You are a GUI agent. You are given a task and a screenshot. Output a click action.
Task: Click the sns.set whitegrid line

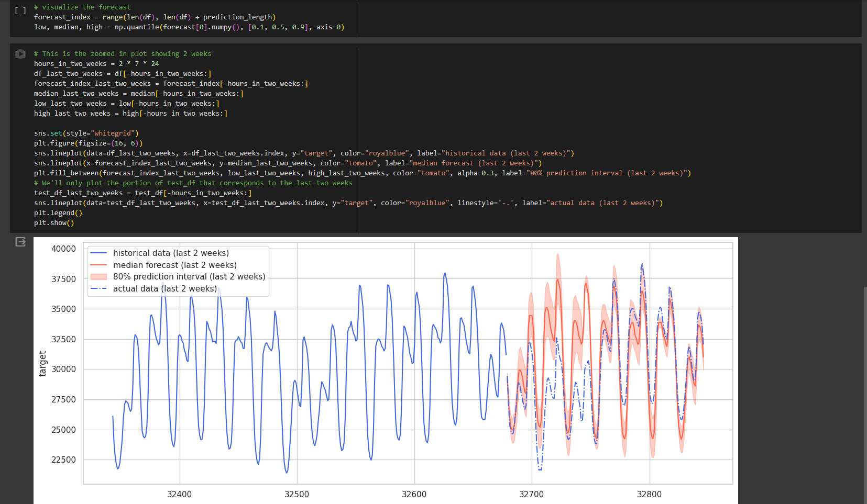(x=86, y=133)
